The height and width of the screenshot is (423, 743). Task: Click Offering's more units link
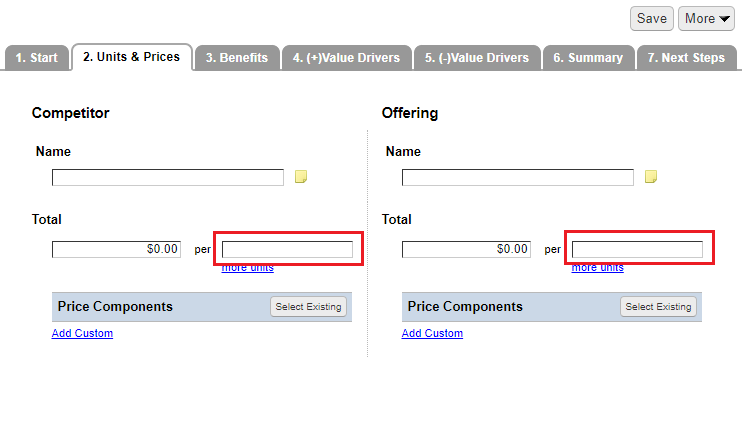tap(598, 268)
